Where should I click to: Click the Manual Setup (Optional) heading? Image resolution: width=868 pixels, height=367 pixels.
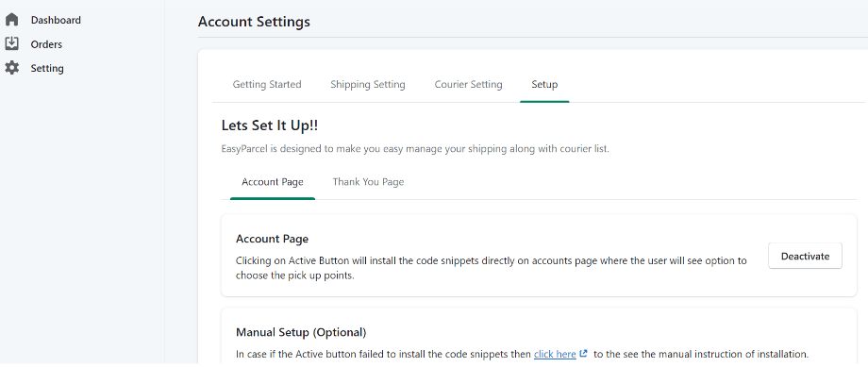point(301,332)
